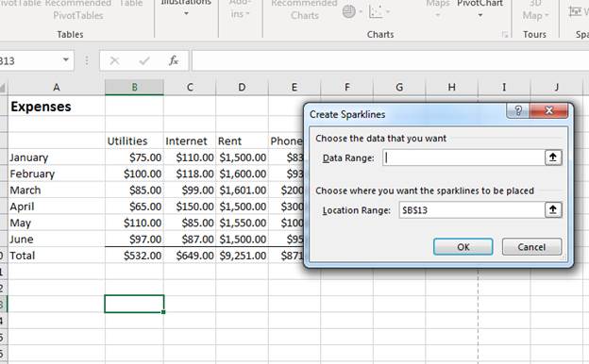Collapse dialog with Data Range selector icon

(x=553, y=157)
